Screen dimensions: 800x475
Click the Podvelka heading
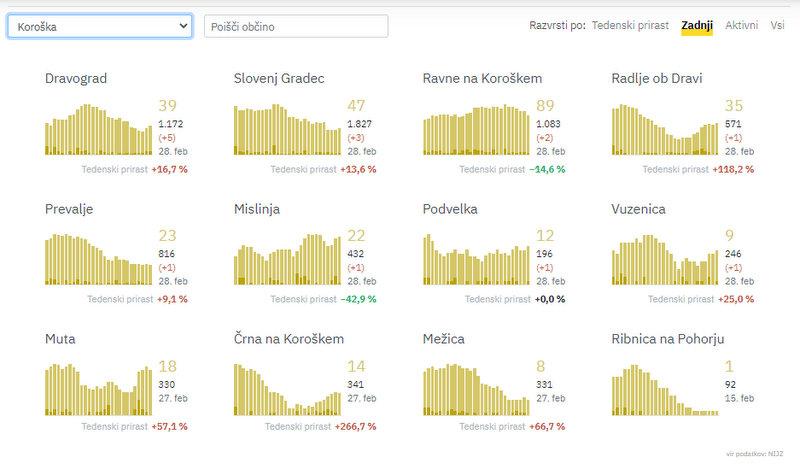coord(451,210)
